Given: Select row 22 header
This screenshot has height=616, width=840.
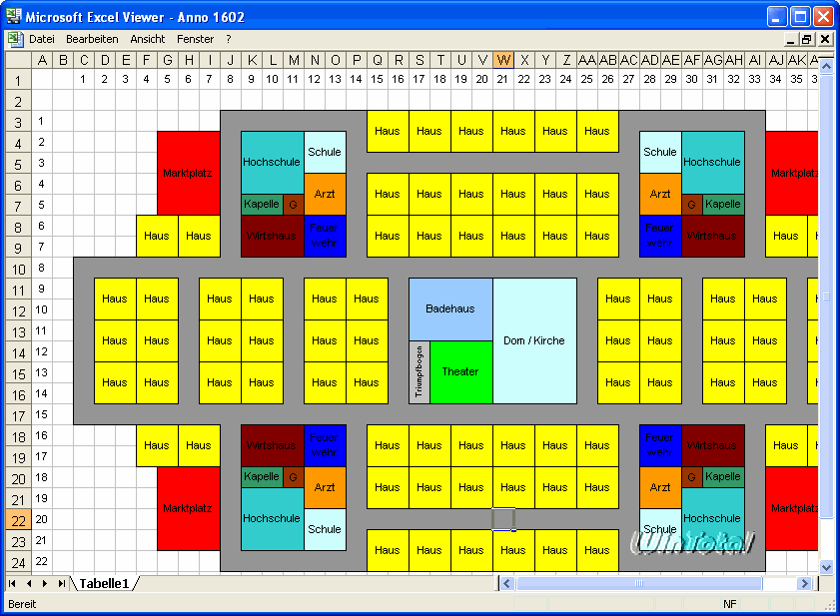Looking at the screenshot, I should 18,521.
